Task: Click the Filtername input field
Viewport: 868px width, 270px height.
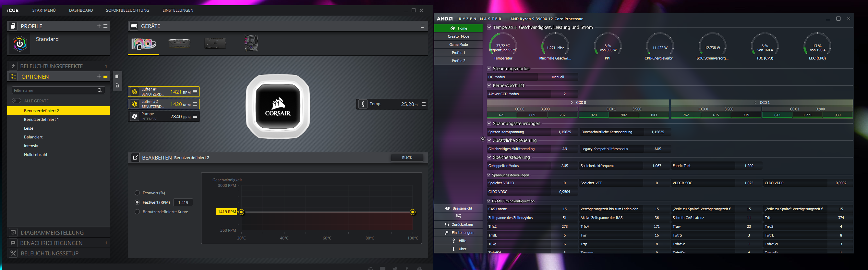Action: click(x=58, y=90)
